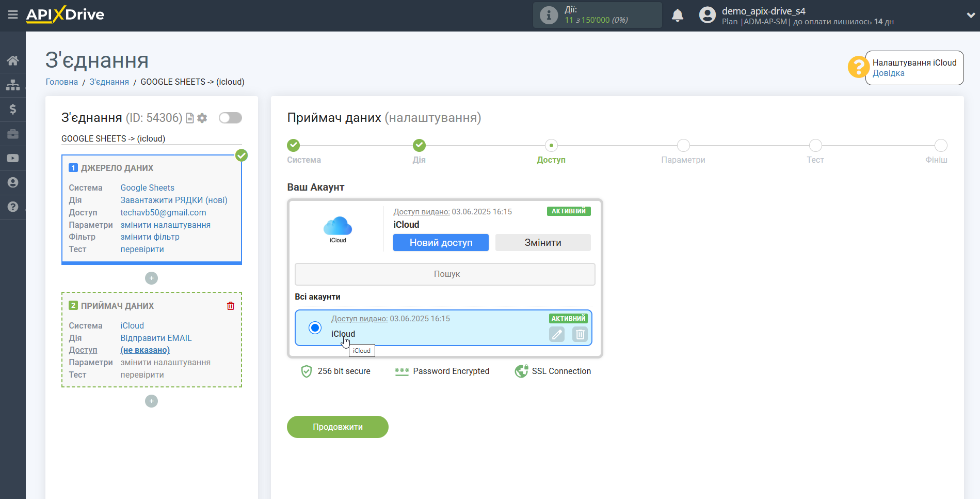The width and height of the screenshot is (980, 499).
Task: Click the Дії counter panel
Action: coord(597,15)
